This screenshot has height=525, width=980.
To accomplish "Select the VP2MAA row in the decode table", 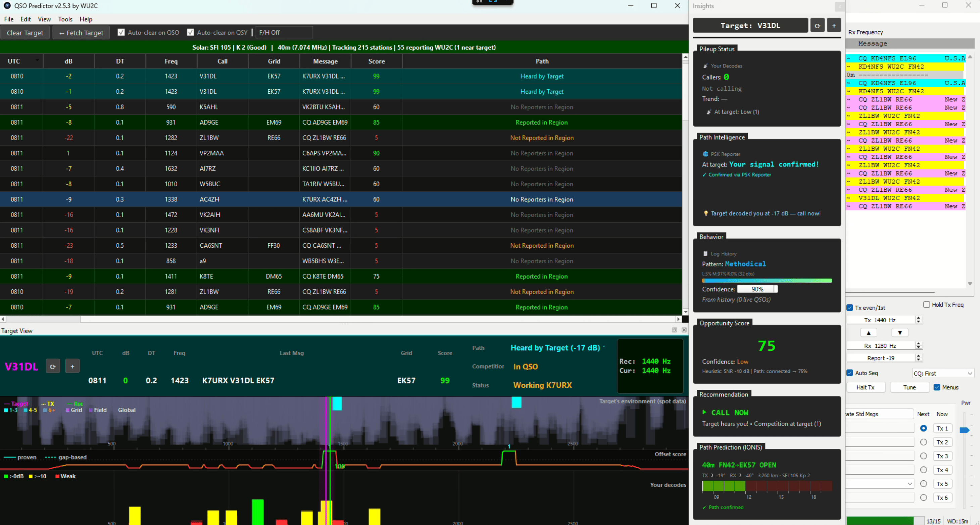I will (341, 153).
